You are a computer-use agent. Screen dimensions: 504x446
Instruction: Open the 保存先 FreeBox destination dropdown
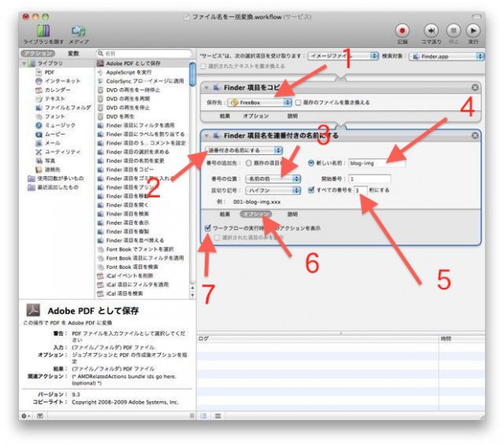(x=259, y=103)
